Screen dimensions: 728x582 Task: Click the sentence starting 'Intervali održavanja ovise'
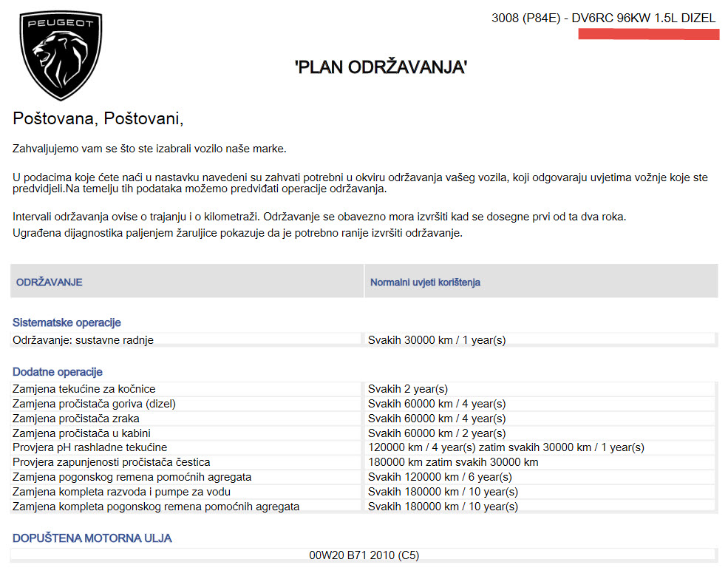(x=319, y=217)
